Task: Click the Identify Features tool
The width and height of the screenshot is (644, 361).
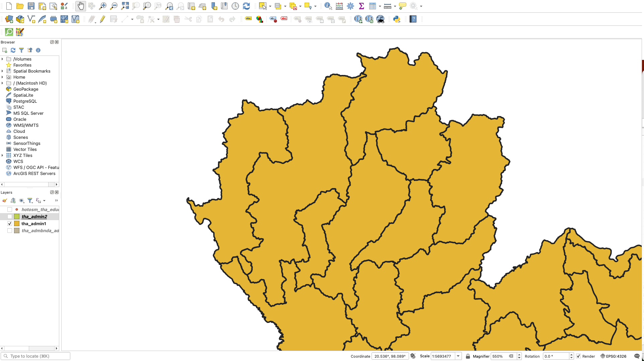Action: [x=328, y=6]
